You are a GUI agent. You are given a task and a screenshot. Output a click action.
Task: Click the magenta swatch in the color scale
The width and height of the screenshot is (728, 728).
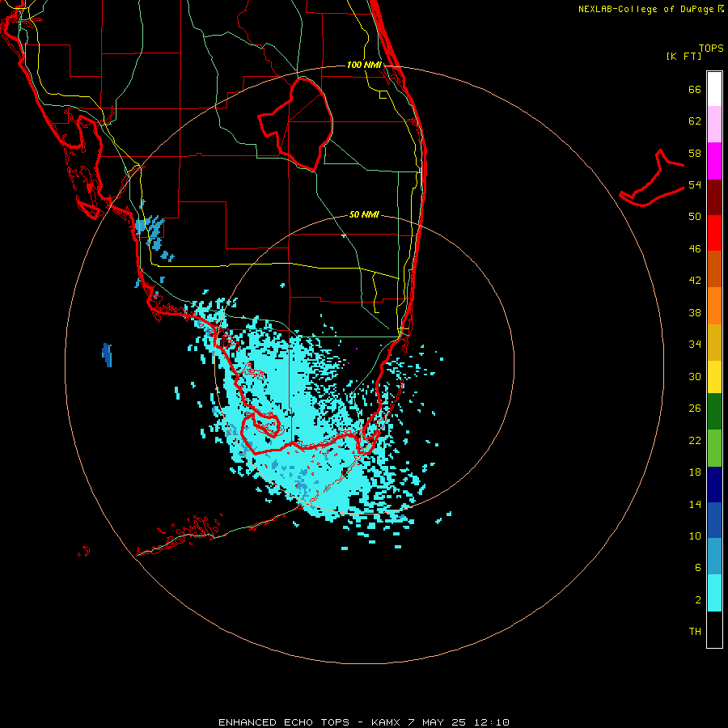pos(714,161)
